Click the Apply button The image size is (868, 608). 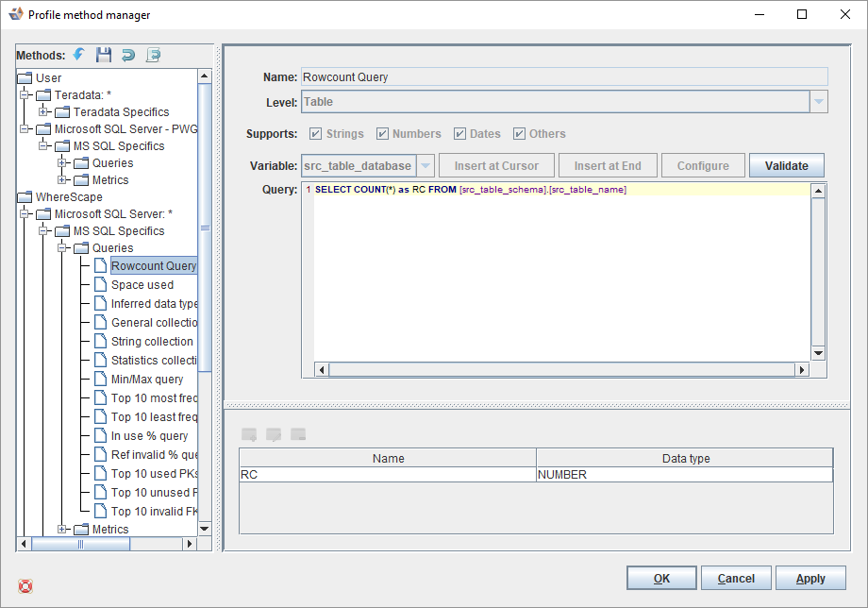(810, 578)
